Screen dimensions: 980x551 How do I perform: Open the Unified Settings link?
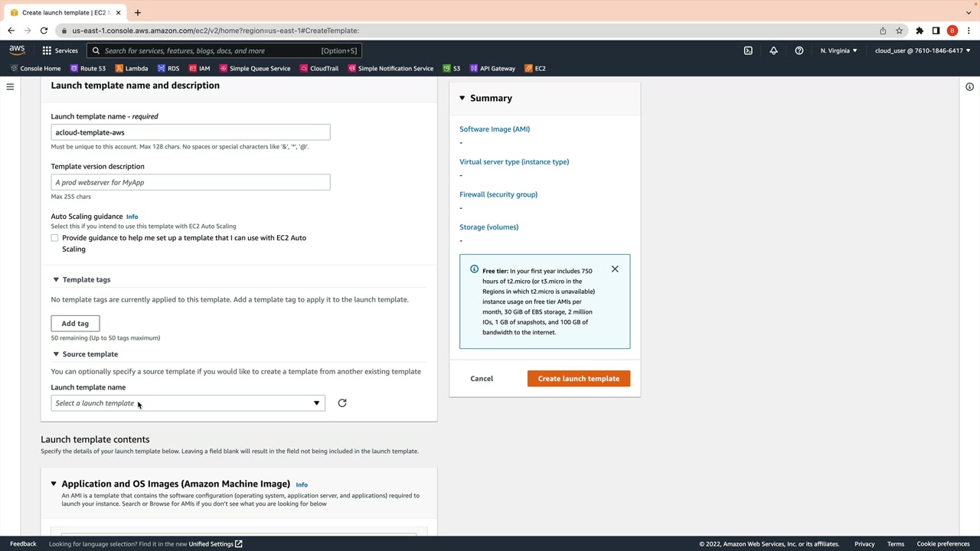(x=215, y=544)
